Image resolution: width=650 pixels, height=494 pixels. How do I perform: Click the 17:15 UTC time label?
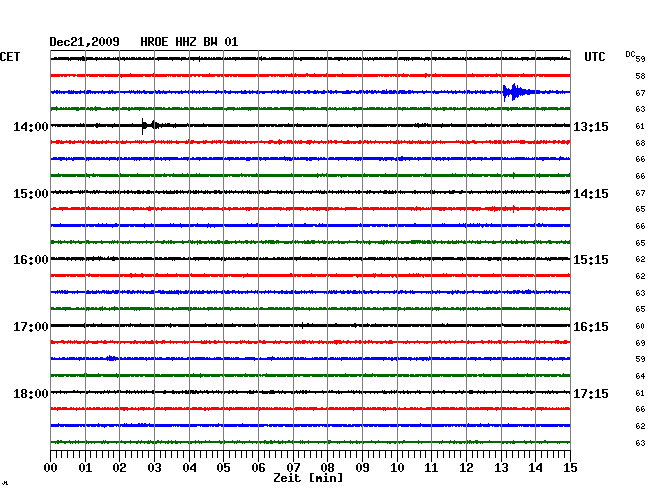click(x=591, y=393)
